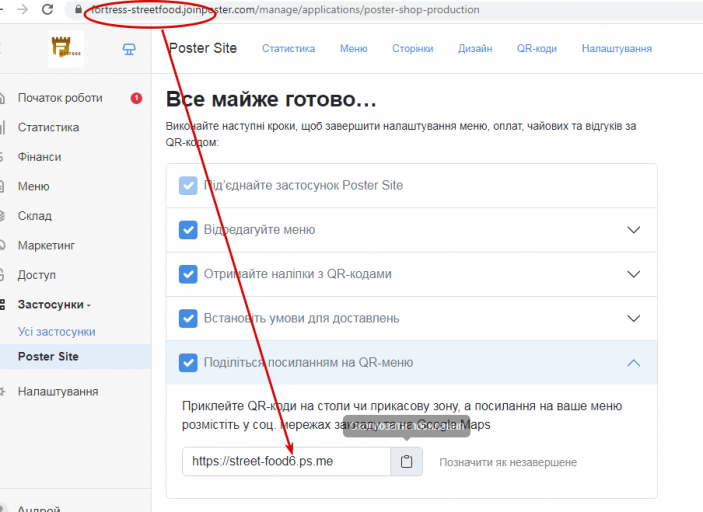Switch to the Сторінки tab
Screen dimensions: 703x512
coord(412,48)
